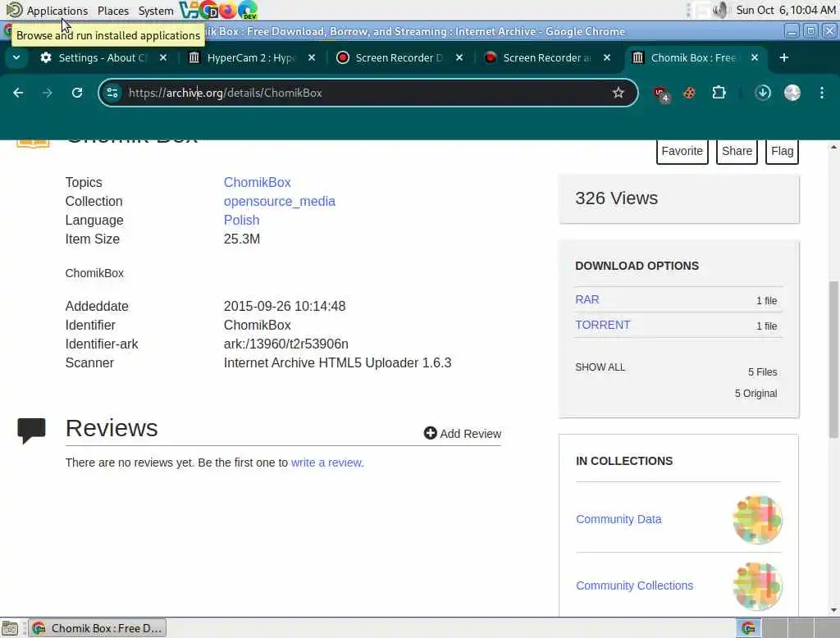Click the scrollbar down arrow

(x=833, y=610)
